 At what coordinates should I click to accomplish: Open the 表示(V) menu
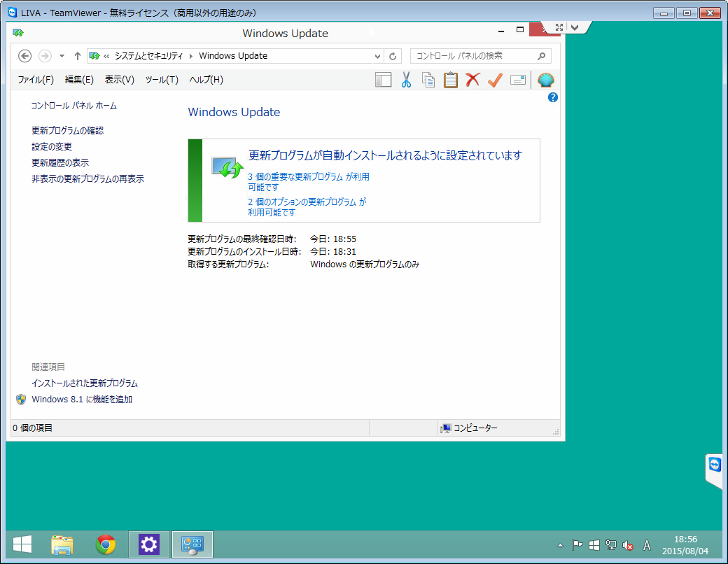119,80
